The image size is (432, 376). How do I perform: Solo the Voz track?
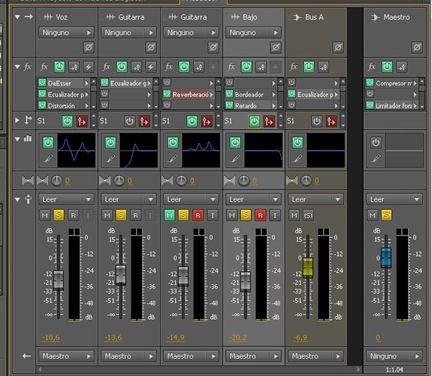59,215
